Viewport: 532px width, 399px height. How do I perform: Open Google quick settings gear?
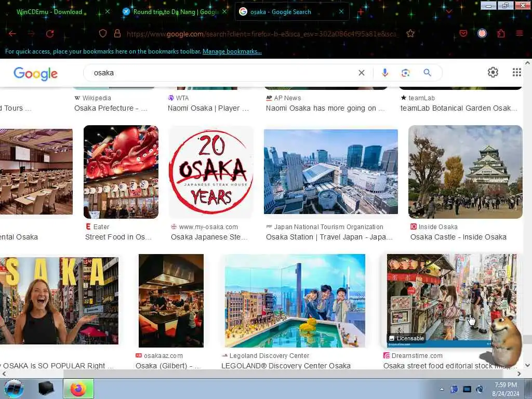(x=493, y=72)
